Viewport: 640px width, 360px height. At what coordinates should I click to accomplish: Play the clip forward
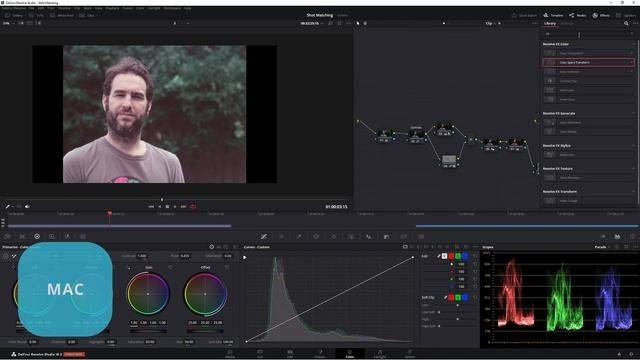(175, 207)
